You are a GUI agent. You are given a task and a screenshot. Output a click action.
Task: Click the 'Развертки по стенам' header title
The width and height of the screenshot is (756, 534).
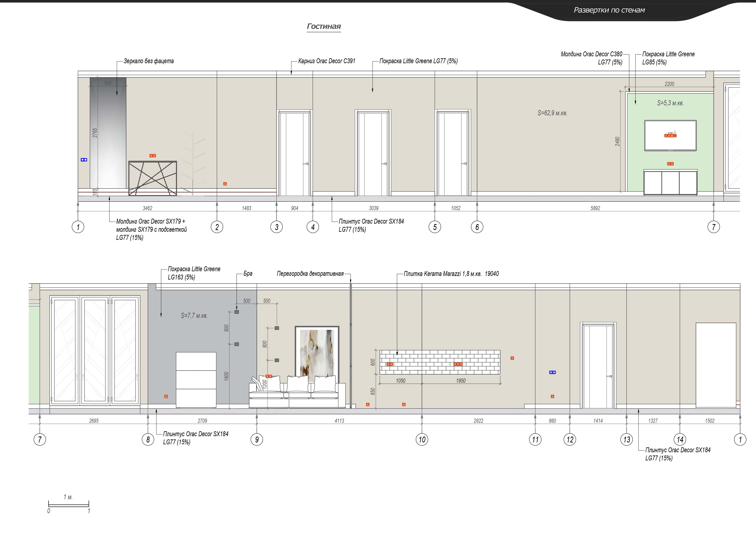[609, 10]
